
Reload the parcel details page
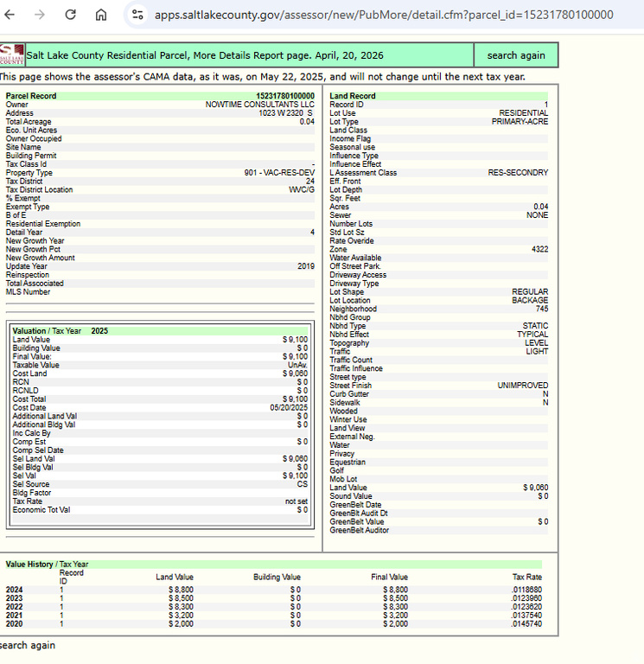coord(70,15)
